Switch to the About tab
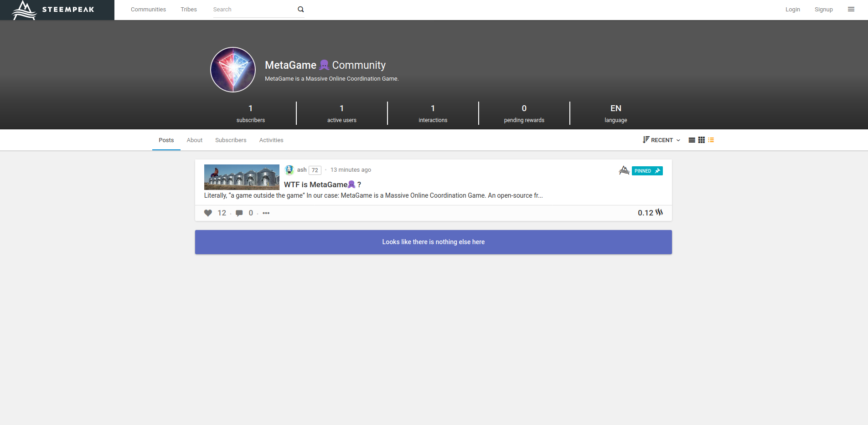The width and height of the screenshot is (868, 425). pos(195,140)
